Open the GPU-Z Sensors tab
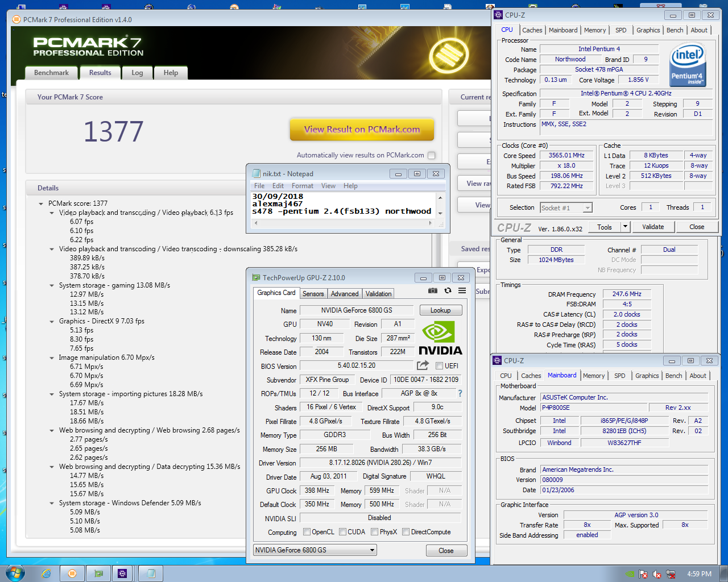This screenshot has width=728, height=582. (313, 294)
